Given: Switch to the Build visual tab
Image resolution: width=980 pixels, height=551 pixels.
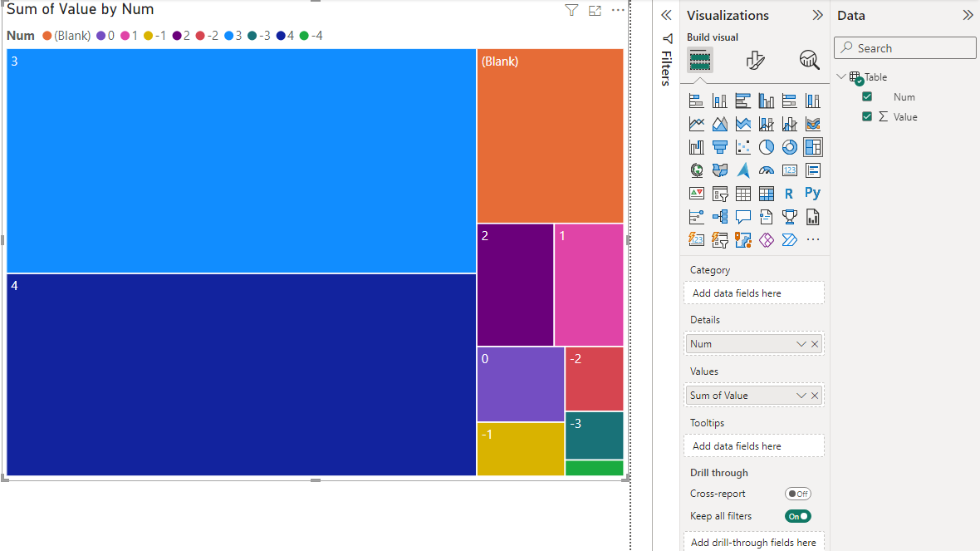Looking at the screenshot, I should point(700,61).
